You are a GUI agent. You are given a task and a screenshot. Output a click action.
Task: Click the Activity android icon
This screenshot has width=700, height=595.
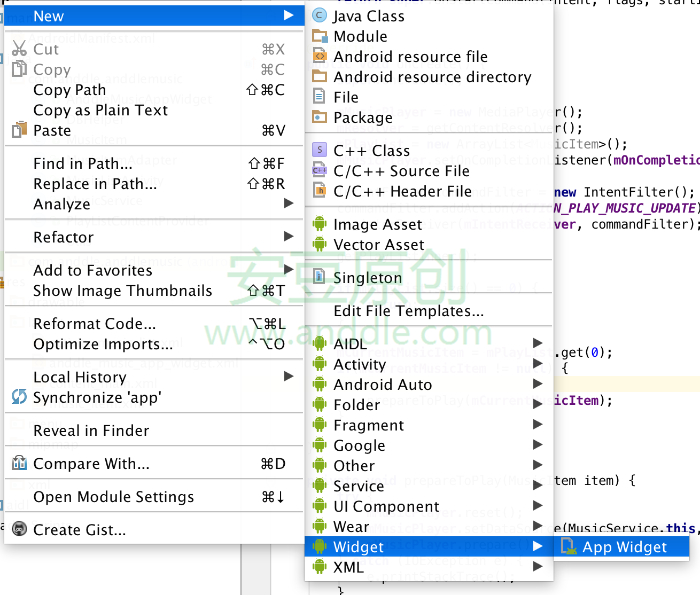[320, 364]
